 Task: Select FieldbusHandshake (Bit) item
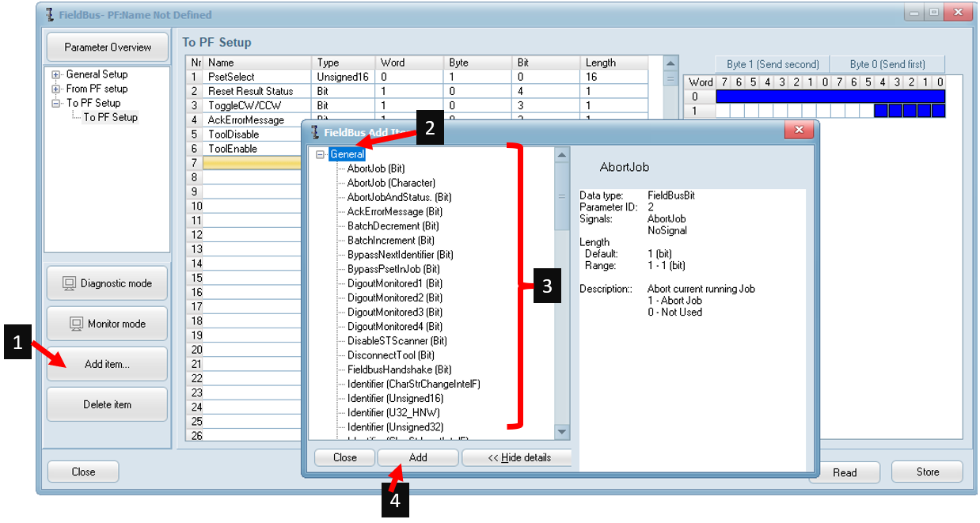[x=399, y=370]
